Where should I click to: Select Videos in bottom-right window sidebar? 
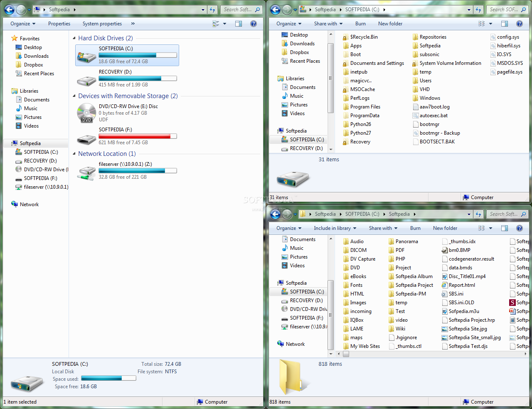pyautogui.click(x=297, y=266)
